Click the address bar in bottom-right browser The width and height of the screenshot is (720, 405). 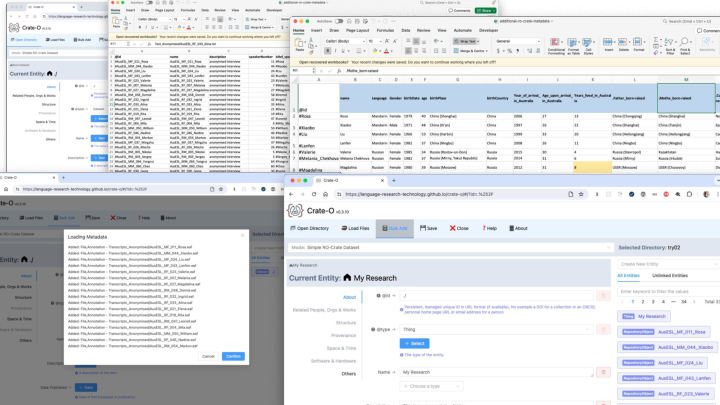(x=455, y=194)
